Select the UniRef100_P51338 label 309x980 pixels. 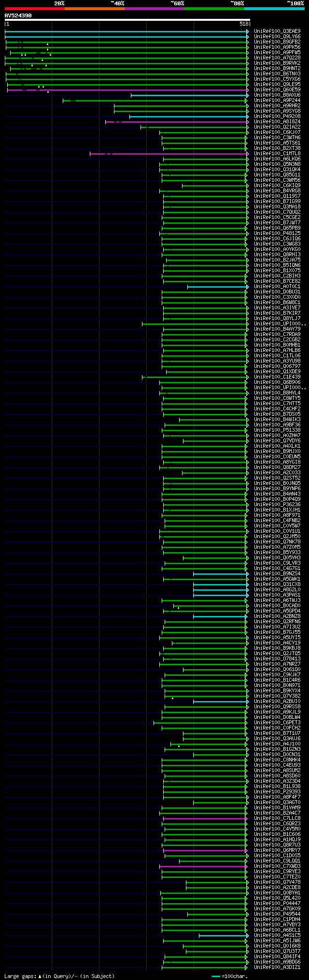(277, 430)
